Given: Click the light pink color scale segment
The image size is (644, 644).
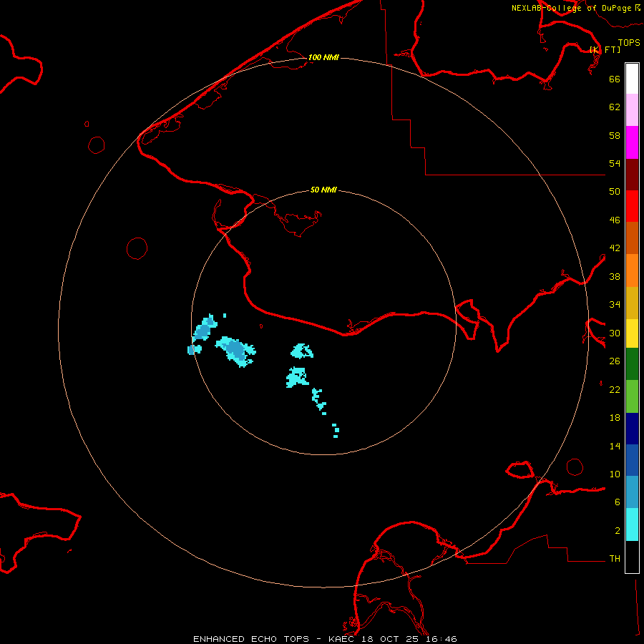Looking at the screenshot, I should click(x=632, y=110).
